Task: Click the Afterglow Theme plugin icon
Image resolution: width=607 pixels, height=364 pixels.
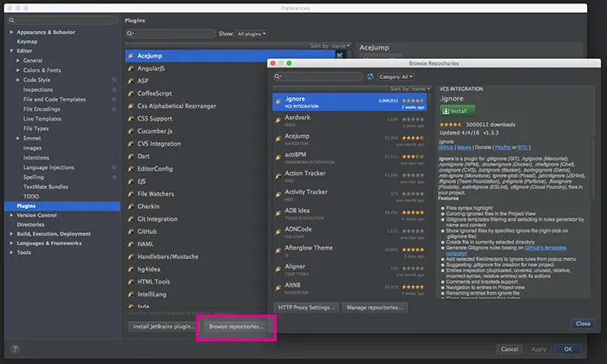Action: (x=278, y=250)
